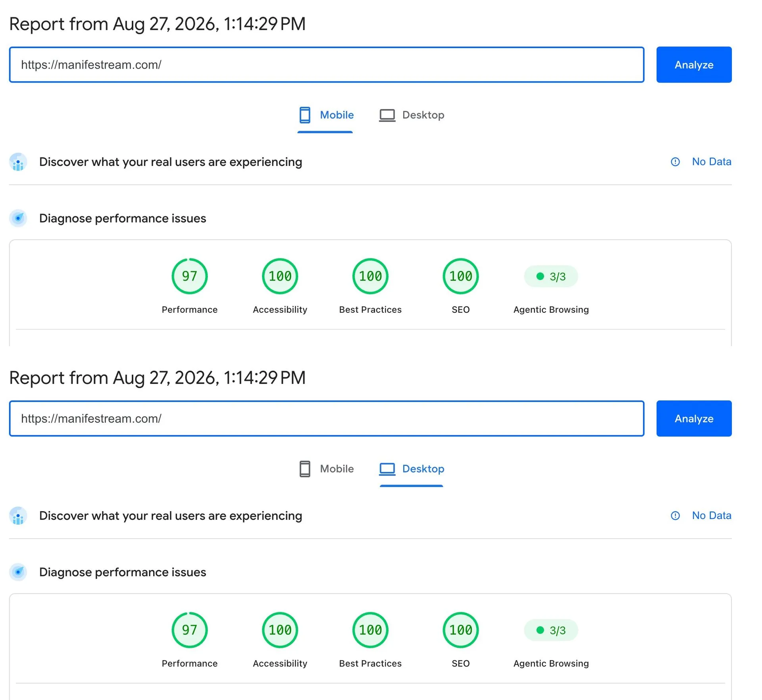
Task: Click the 'Accessibility' label in the bottom report
Action: point(280,664)
